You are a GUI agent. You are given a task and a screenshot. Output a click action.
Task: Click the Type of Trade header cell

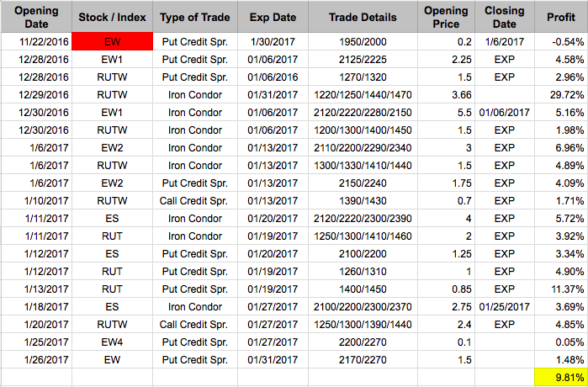195,17
